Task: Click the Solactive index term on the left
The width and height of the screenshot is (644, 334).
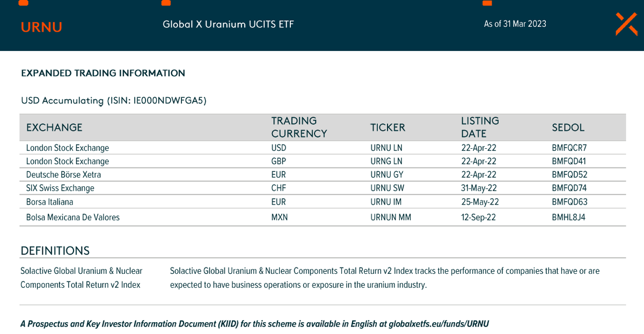Action: tap(82, 278)
